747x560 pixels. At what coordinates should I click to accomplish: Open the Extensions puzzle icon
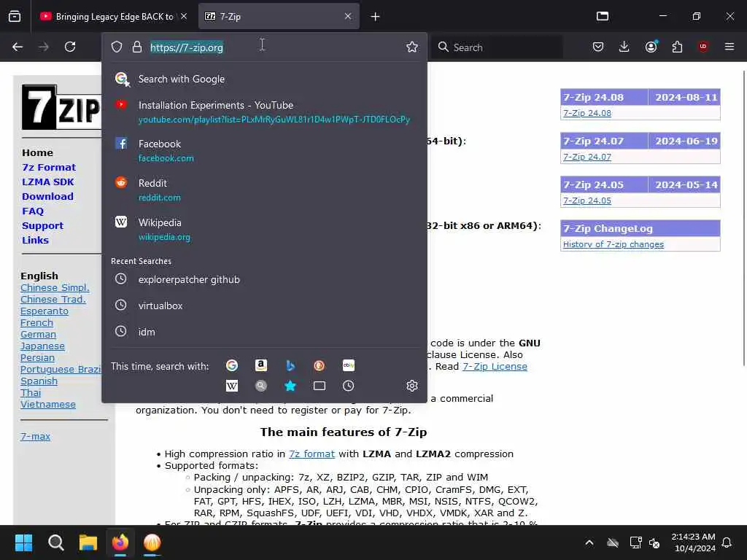click(x=677, y=47)
